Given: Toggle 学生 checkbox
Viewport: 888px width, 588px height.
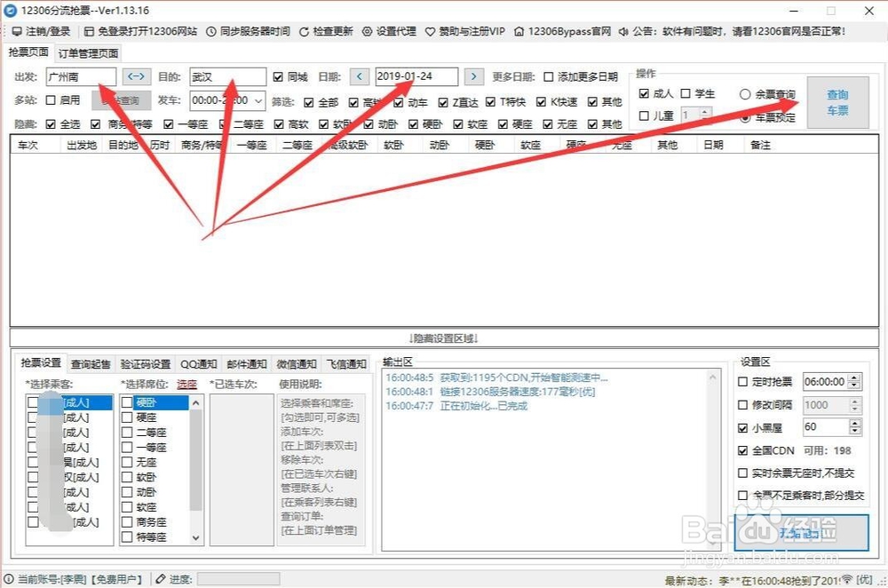Looking at the screenshot, I should [686, 93].
